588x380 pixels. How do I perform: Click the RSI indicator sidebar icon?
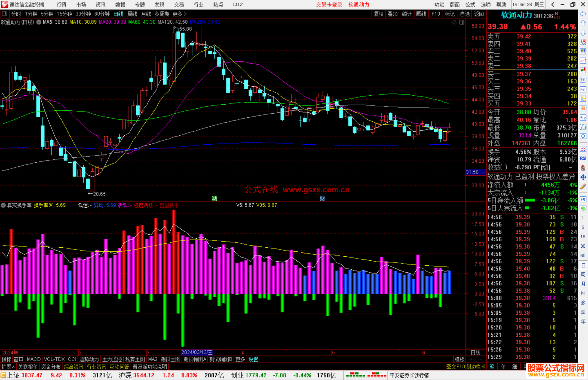[x=583, y=158]
